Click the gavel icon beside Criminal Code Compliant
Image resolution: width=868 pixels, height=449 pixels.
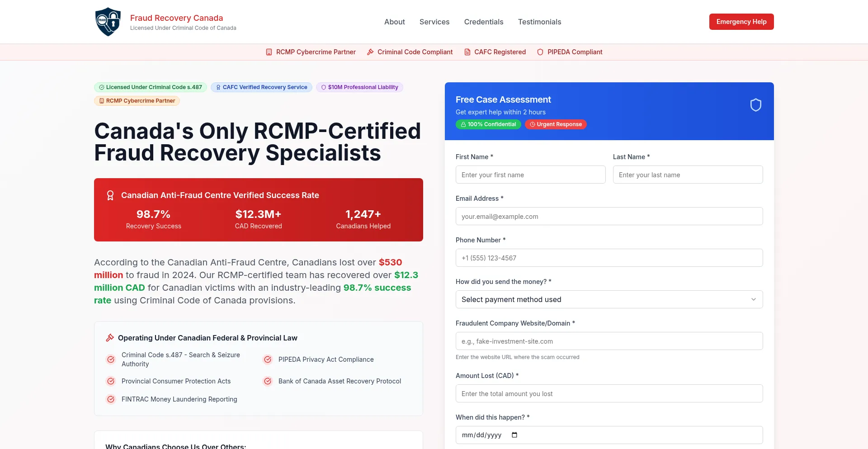click(x=370, y=52)
